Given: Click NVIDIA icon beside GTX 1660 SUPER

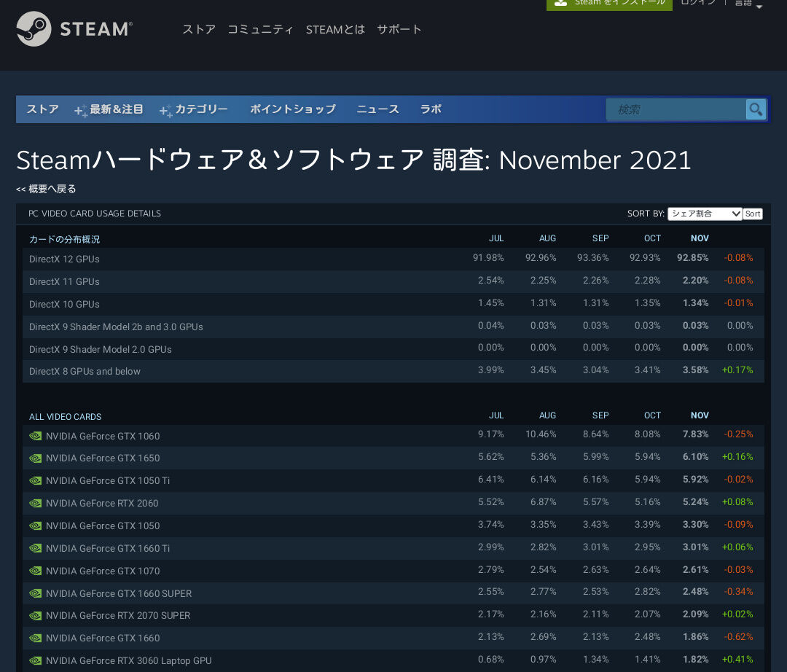Looking at the screenshot, I should tap(35, 593).
